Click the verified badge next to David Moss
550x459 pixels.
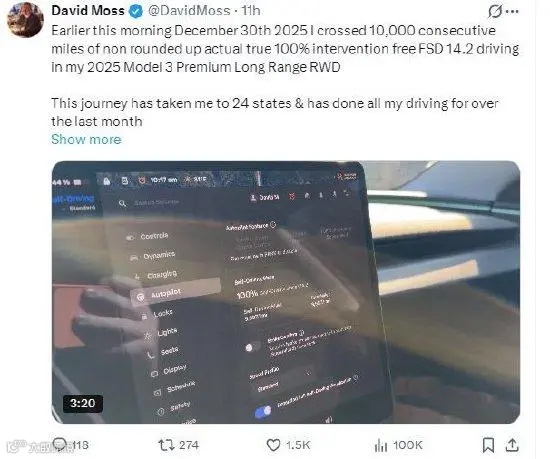136,11
